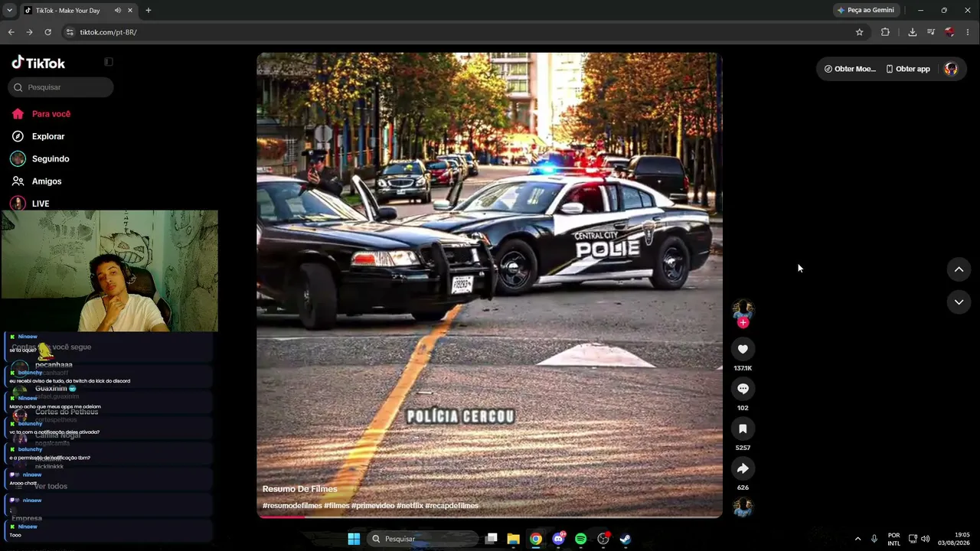Open Steam from the taskbar

[626, 539]
